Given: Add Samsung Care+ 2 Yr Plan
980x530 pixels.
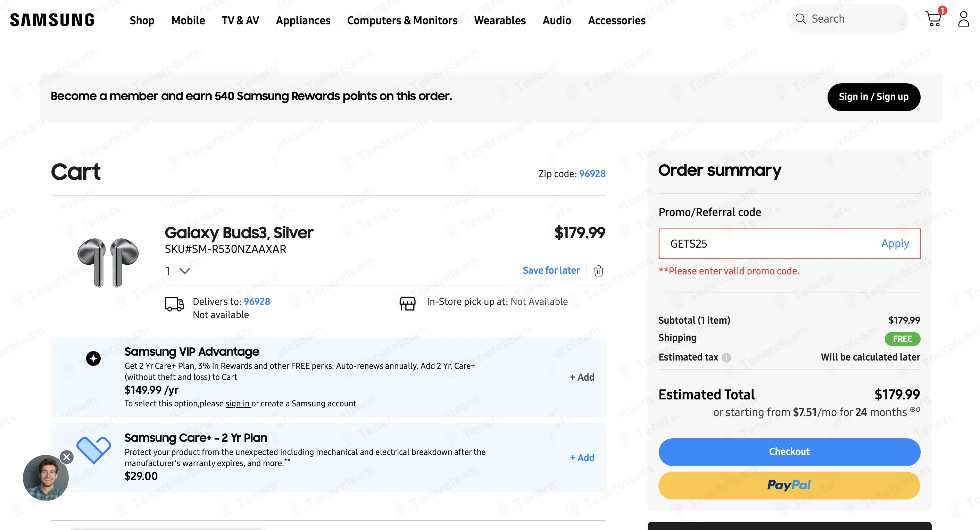Looking at the screenshot, I should 582,458.
